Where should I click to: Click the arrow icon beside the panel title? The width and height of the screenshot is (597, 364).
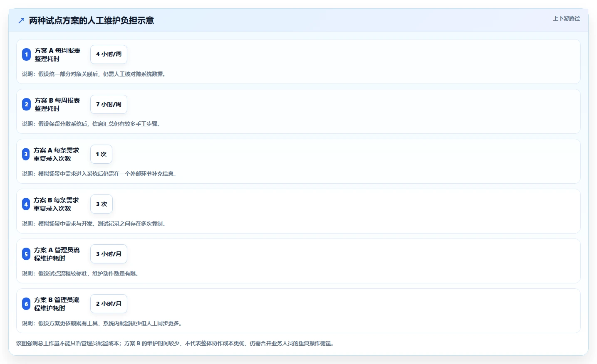[21, 20]
